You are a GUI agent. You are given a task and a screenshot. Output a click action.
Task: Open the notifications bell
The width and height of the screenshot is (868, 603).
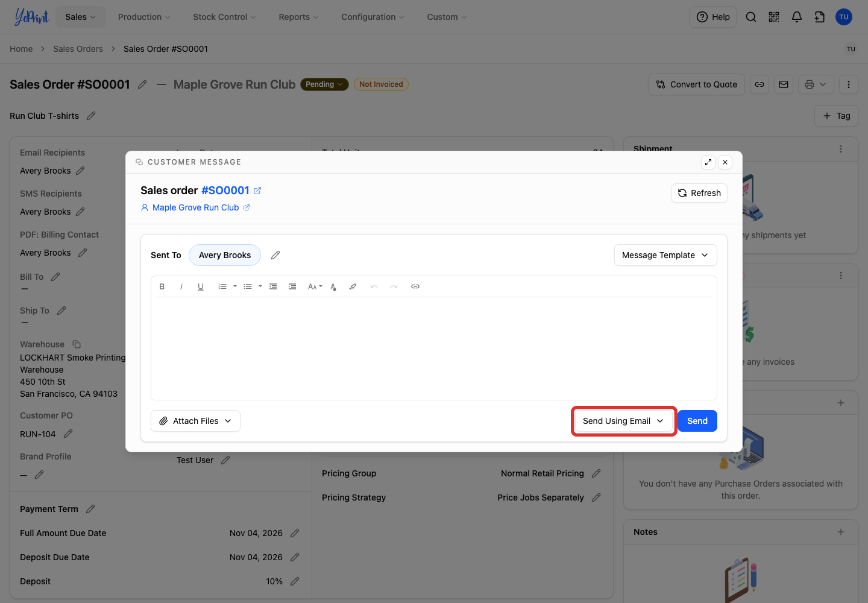[x=797, y=17]
